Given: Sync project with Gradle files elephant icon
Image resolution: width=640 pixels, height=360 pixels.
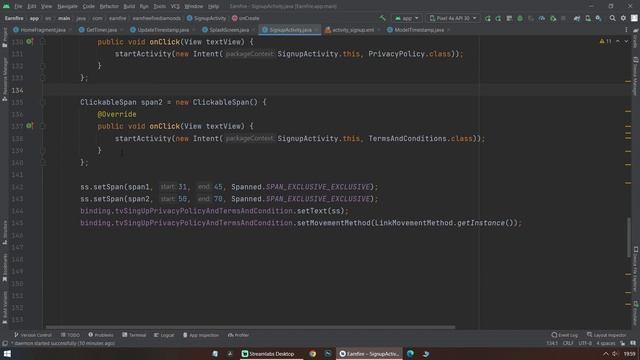Looking at the screenshot, I should pyautogui.click(x=577, y=18).
